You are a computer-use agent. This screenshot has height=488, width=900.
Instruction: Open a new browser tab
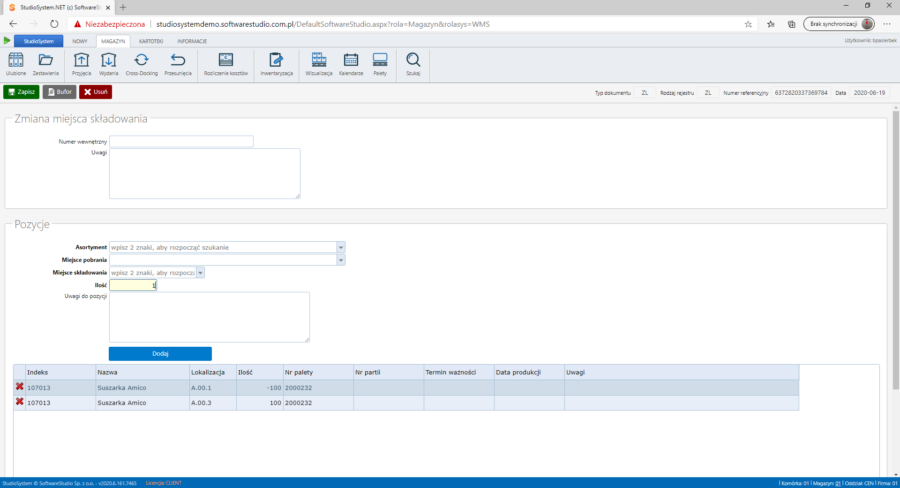click(123, 7)
